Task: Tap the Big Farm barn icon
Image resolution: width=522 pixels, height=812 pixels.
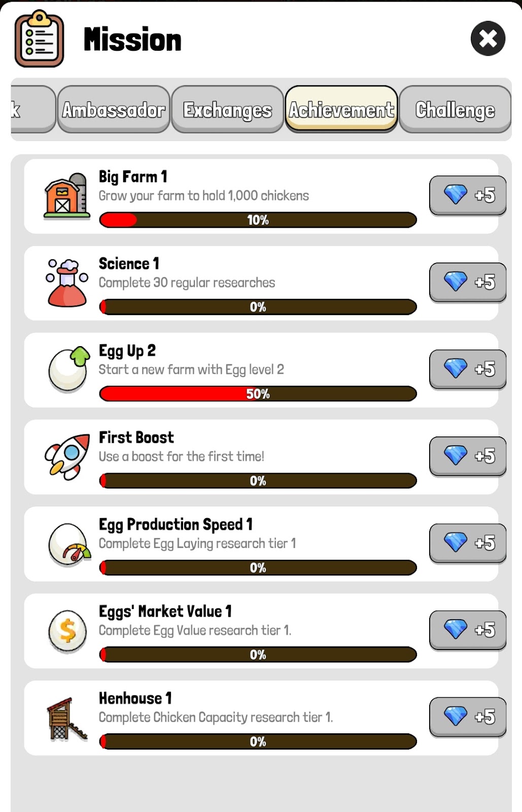Action: click(66, 196)
